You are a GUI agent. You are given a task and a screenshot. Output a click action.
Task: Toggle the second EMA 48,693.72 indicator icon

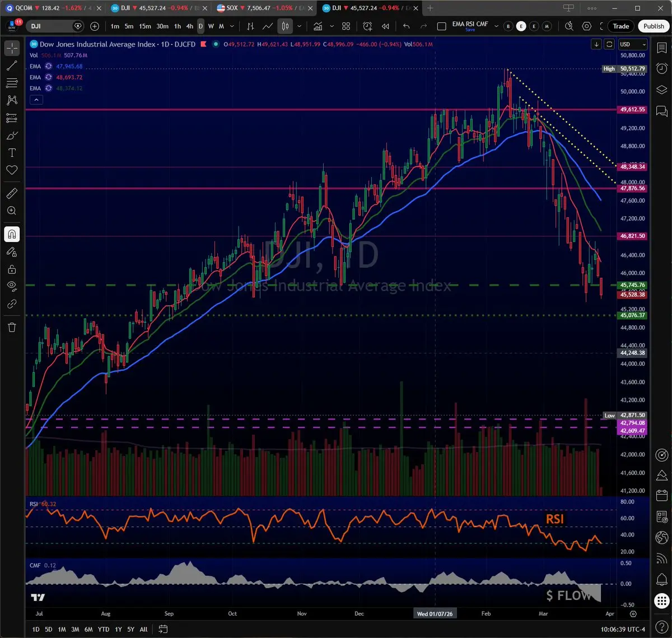pos(48,77)
